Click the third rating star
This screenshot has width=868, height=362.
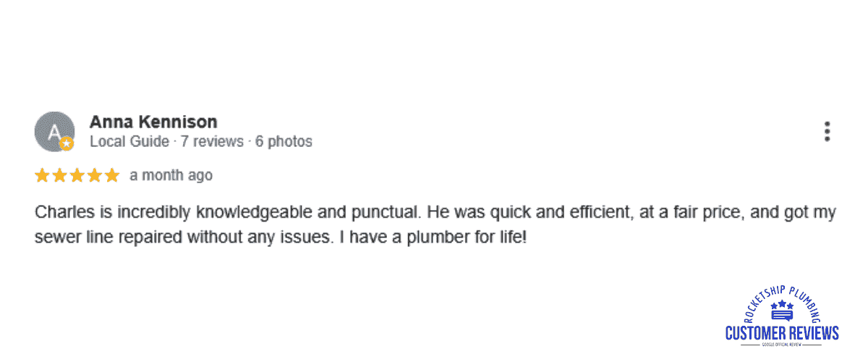(x=77, y=175)
